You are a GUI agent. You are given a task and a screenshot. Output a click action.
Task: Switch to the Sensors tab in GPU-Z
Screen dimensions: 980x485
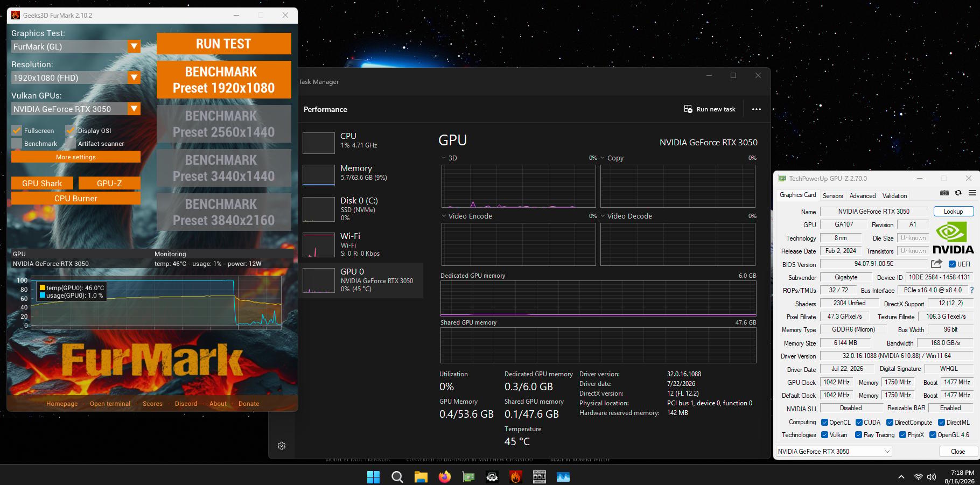coord(832,196)
